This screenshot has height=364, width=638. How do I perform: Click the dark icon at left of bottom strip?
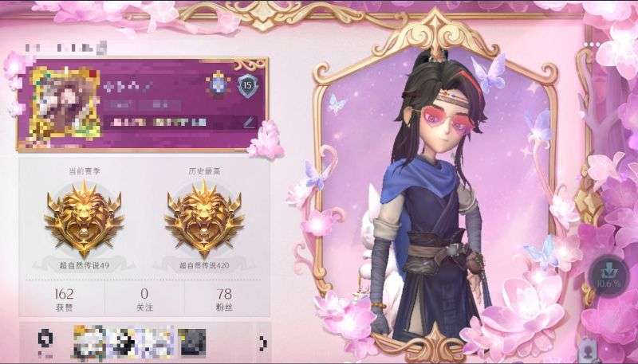tap(45, 342)
